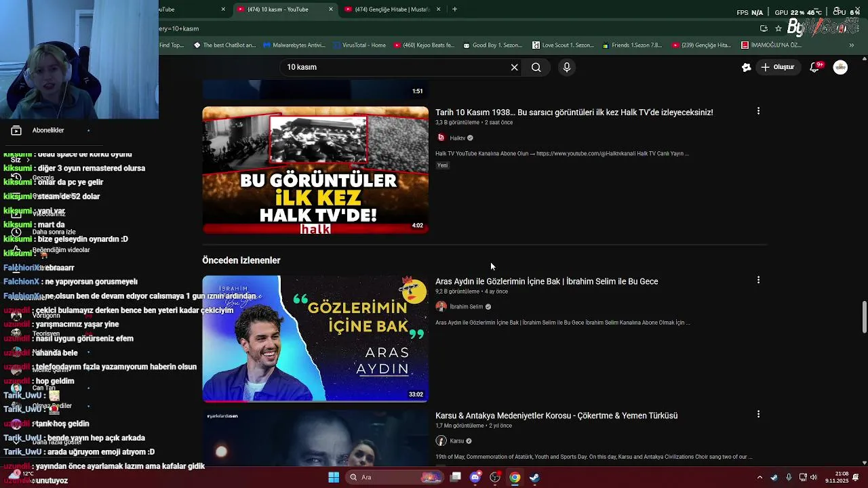
Task: Open the Windows Start menu
Action: pos(334,477)
